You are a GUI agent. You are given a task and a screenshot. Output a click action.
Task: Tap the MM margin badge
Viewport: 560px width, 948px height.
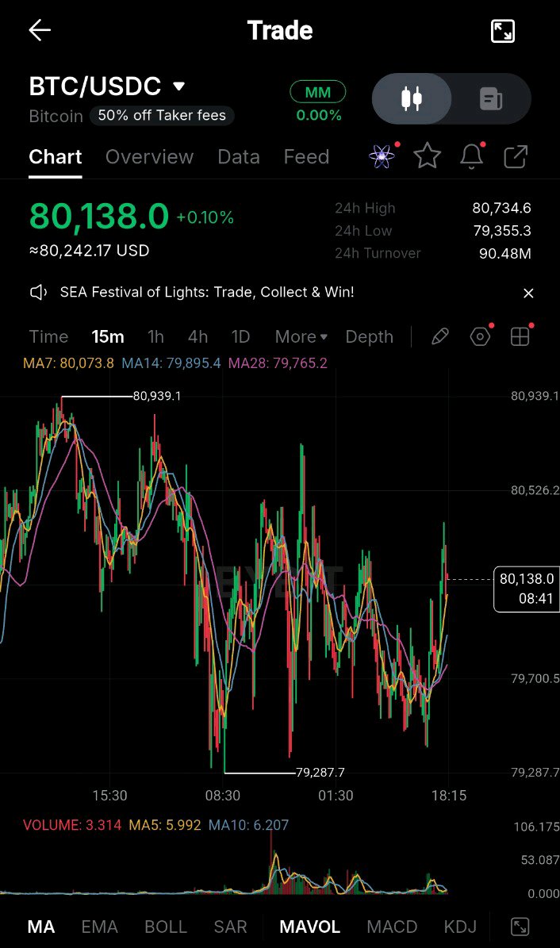(317, 92)
